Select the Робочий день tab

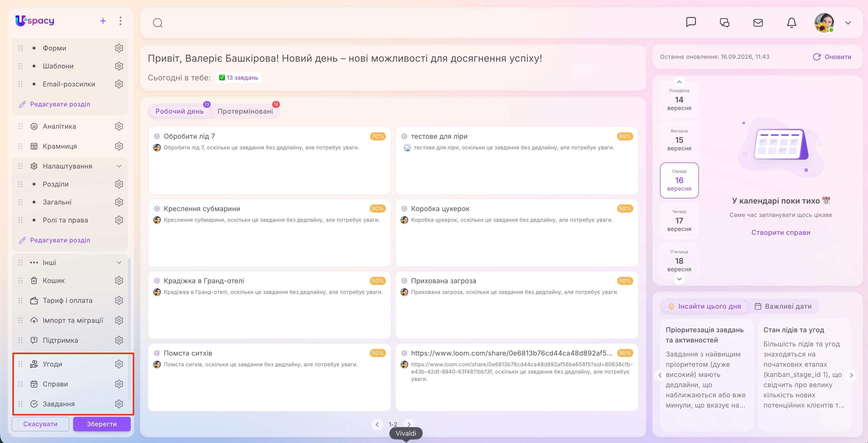(x=179, y=111)
